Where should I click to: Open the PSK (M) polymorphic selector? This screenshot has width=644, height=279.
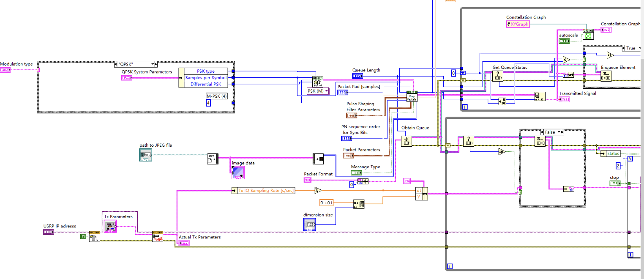pos(318,91)
